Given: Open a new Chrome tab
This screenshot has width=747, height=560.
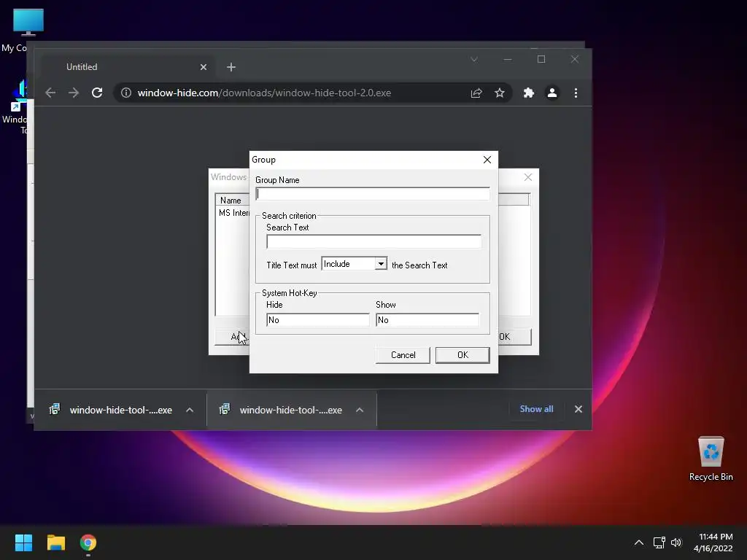Looking at the screenshot, I should pos(231,67).
